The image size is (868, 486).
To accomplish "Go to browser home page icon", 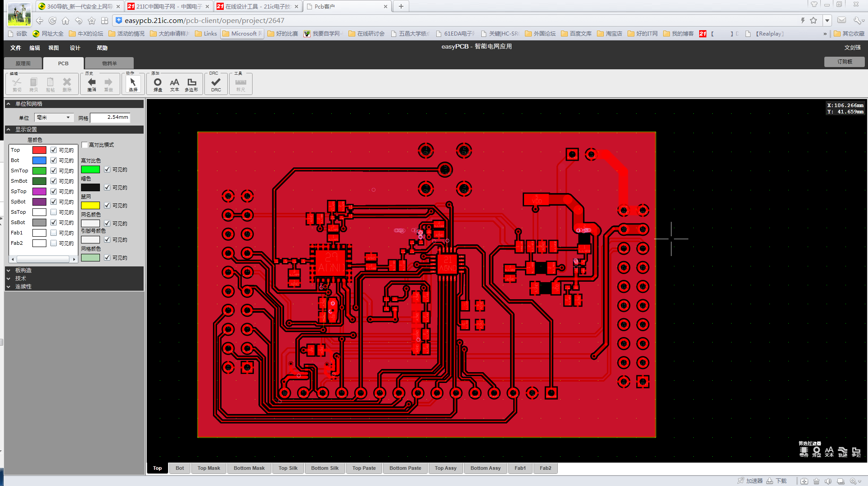I will [66, 21].
